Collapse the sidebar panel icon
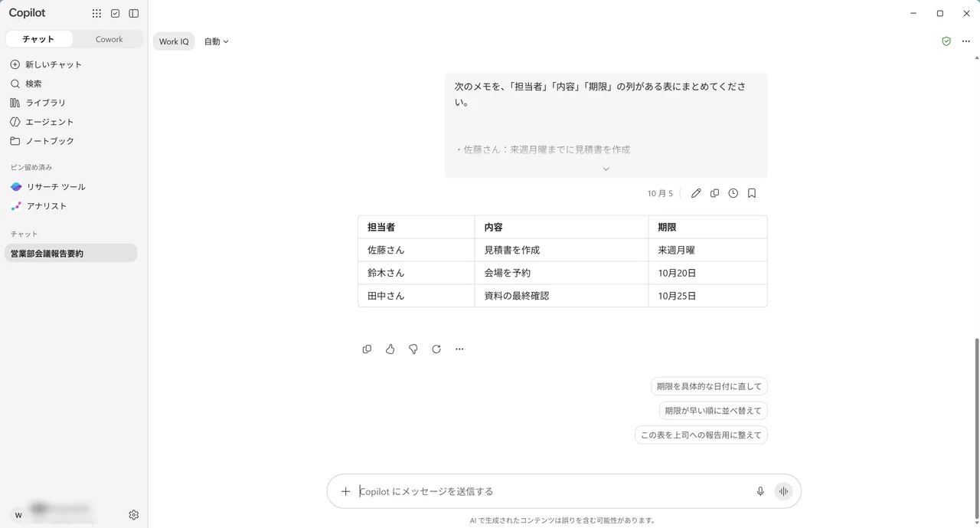Viewport: 980px width, 528px height. click(134, 13)
